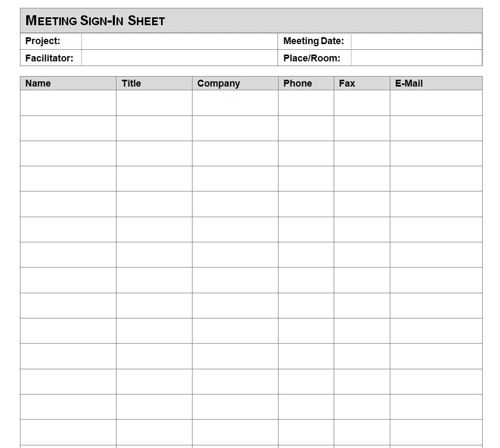This screenshot has height=448, width=500.
Task: Click the first row's E-Mail cell
Action: click(x=435, y=103)
